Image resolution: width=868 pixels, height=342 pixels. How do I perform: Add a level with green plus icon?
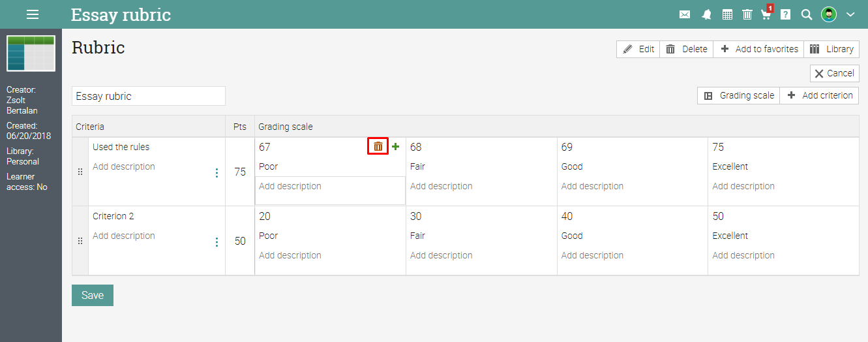coord(395,147)
